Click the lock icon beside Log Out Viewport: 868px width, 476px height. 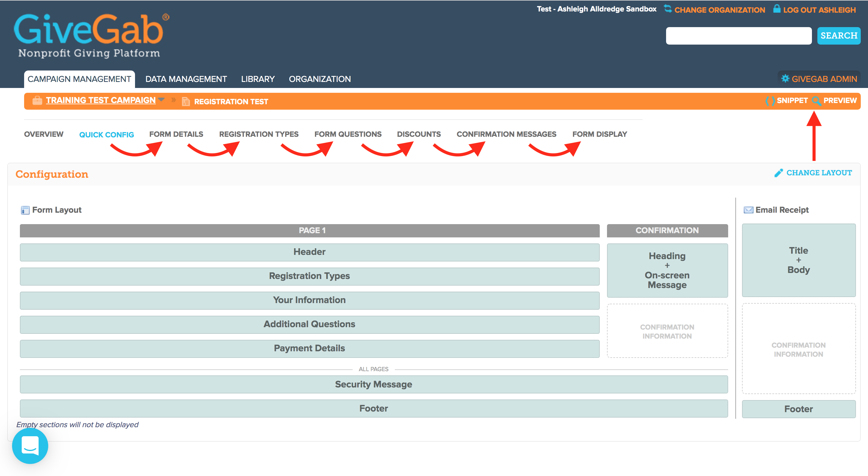tap(776, 8)
